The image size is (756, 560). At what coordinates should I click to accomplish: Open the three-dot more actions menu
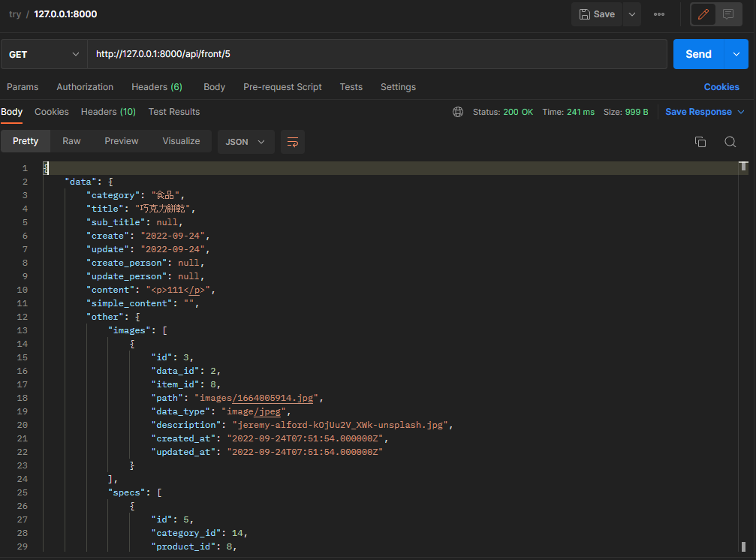pyautogui.click(x=659, y=14)
